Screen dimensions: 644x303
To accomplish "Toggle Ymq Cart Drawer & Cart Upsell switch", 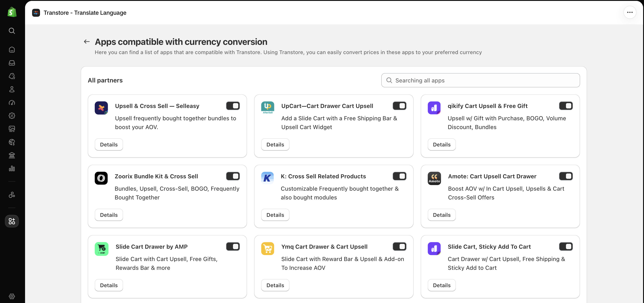I will point(399,246).
